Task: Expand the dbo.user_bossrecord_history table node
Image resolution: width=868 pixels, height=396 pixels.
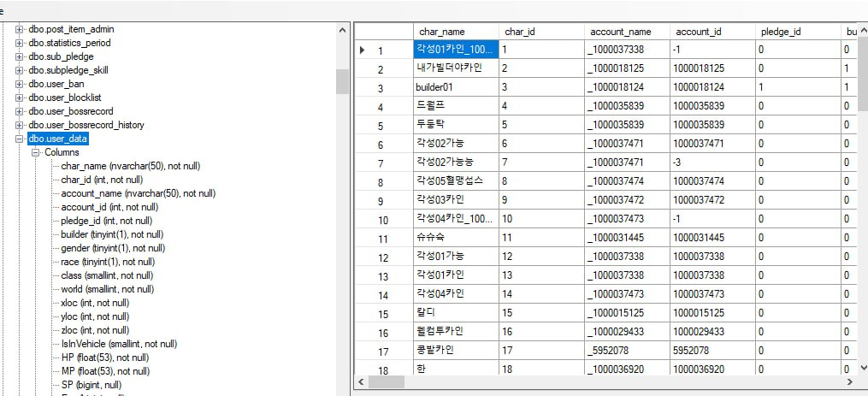Action: pos(20,125)
